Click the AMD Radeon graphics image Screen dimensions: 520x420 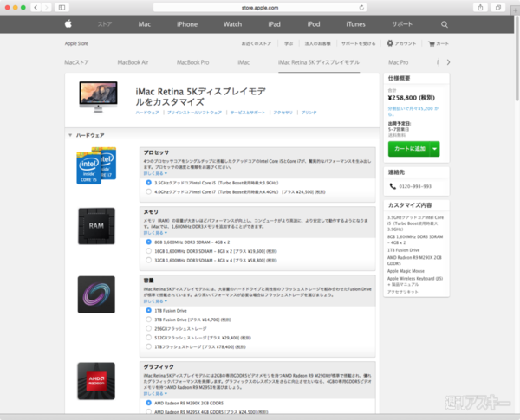click(x=96, y=381)
